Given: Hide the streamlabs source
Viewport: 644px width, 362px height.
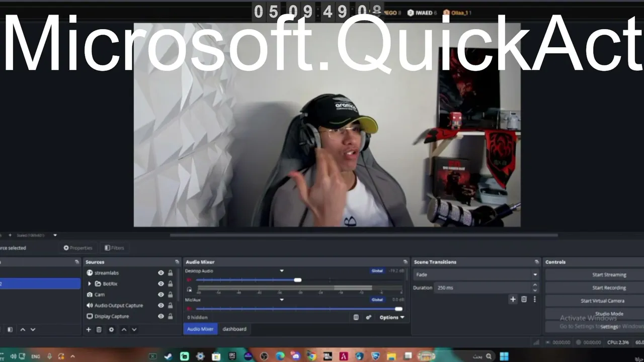Looking at the screenshot, I should (161, 273).
